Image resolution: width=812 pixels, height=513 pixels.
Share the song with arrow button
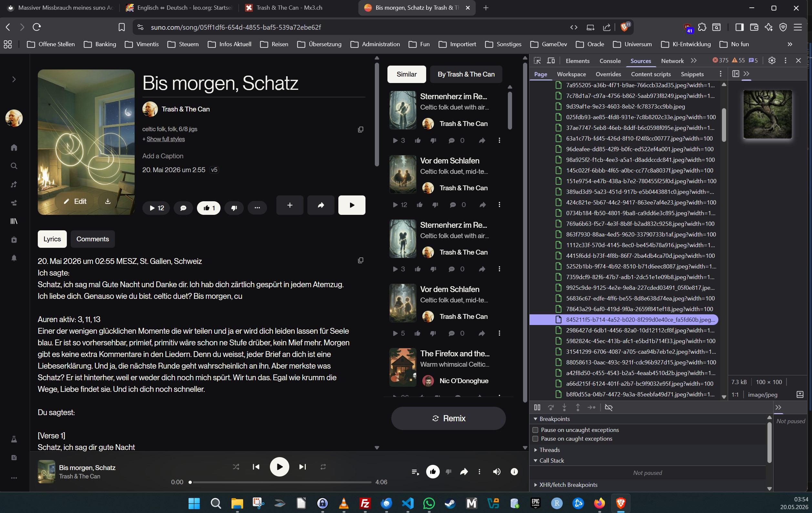(x=321, y=205)
